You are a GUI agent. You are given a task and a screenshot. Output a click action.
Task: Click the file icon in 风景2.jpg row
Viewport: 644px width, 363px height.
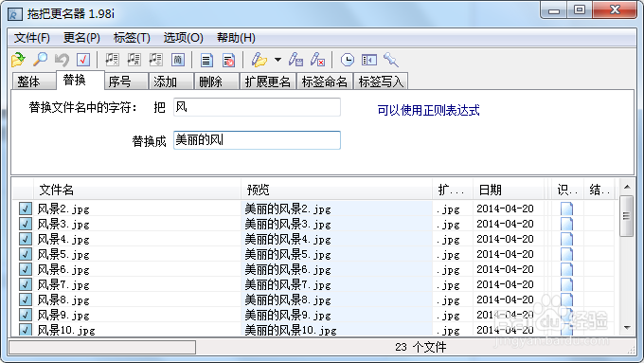pos(566,209)
